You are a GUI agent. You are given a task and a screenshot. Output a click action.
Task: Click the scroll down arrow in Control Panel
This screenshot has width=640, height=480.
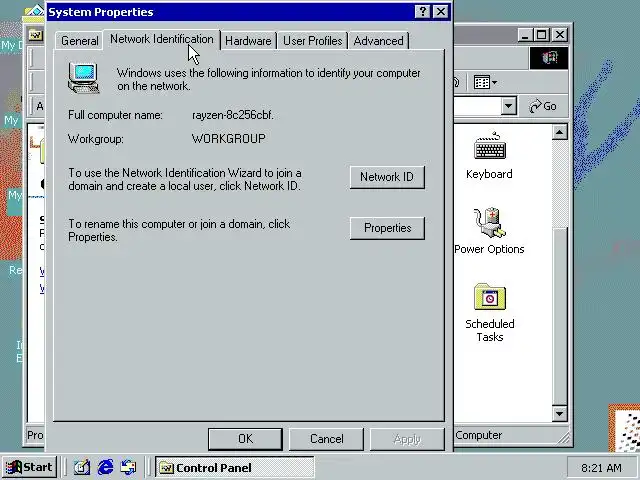559,414
